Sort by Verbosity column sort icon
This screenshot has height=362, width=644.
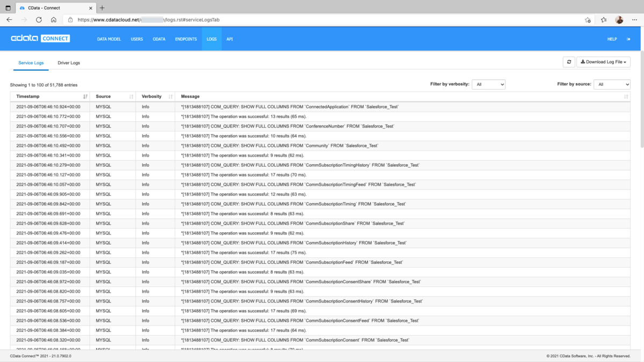pos(171,97)
